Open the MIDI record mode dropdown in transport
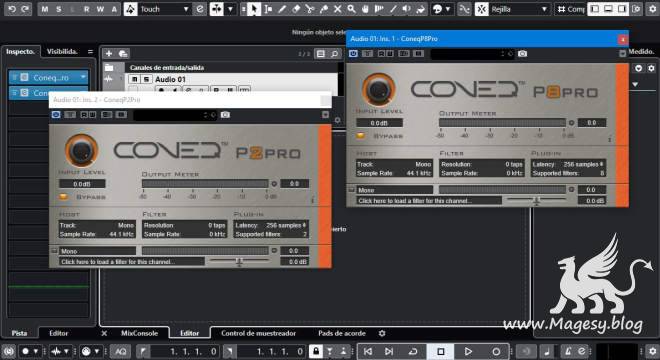660x360 pixels. coord(96,351)
